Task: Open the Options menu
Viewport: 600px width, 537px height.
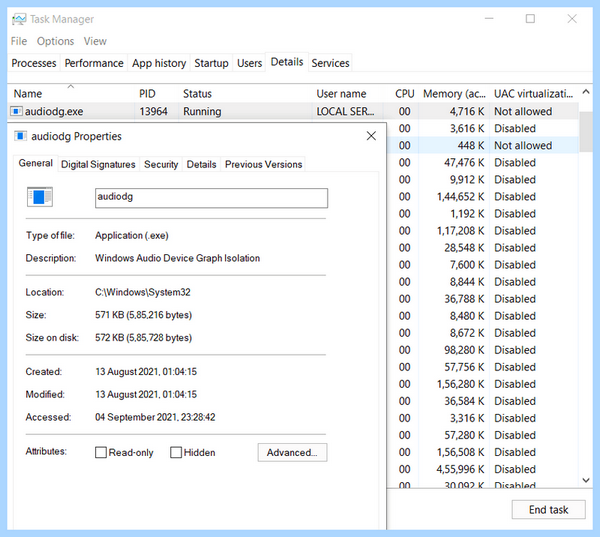Action: (x=55, y=41)
